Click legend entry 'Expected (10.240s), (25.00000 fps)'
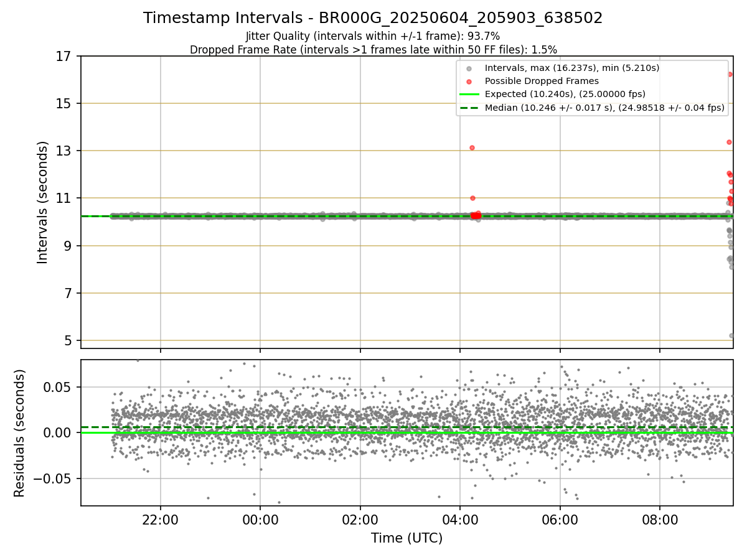747x560 pixels. (565, 94)
